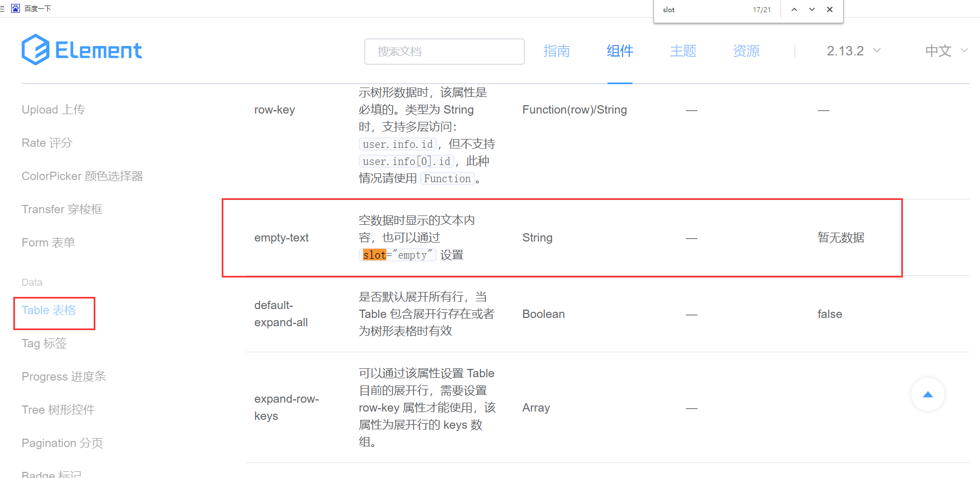Select the active 组件 tab
980x478 pixels.
pos(620,51)
